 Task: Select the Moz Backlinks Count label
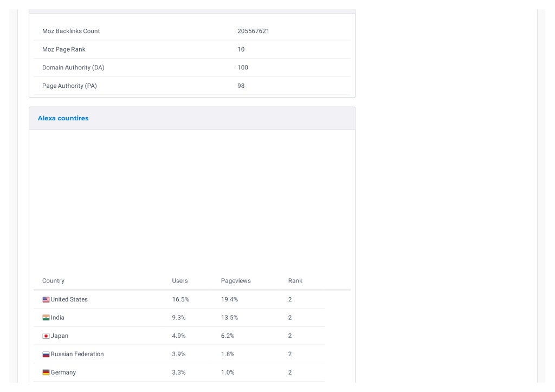click(71, 31)
